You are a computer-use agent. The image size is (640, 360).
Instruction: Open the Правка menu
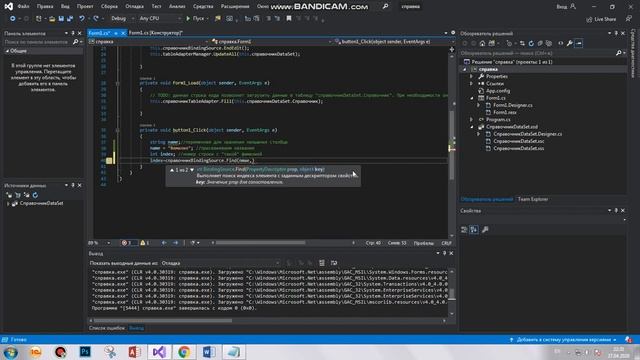coord(45,7)
